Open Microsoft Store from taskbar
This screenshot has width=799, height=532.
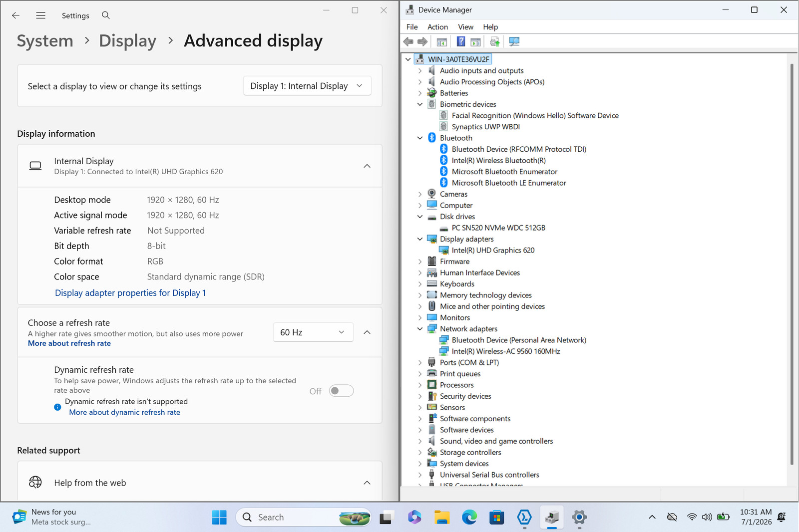[x=497, y=518]
